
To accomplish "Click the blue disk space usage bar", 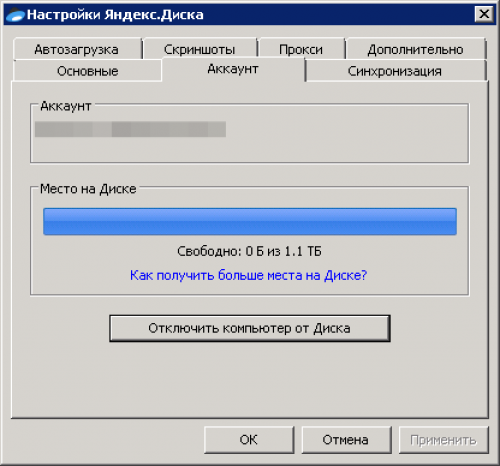I will 250,221.
